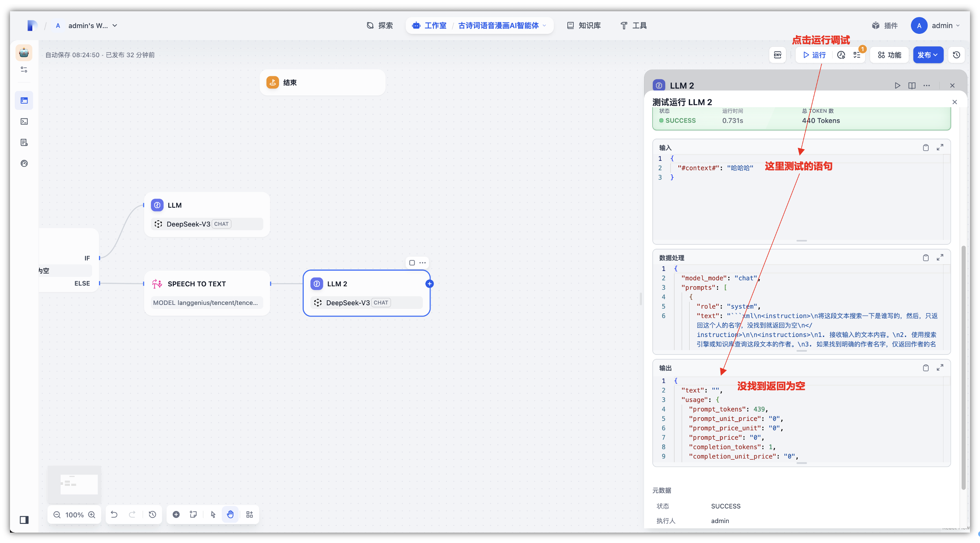The height and width of the screenshot is (543, 980).
Task: Zoom out the canvas
Action: [x=57, y=515]
